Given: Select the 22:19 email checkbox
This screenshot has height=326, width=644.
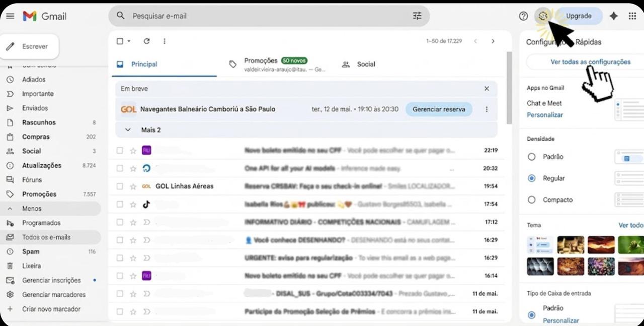Looking at the screenshot, I should pos(120,151).
